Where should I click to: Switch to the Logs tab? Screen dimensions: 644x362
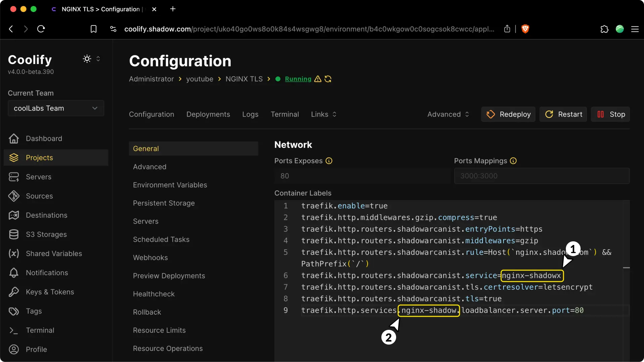(250, 114)
